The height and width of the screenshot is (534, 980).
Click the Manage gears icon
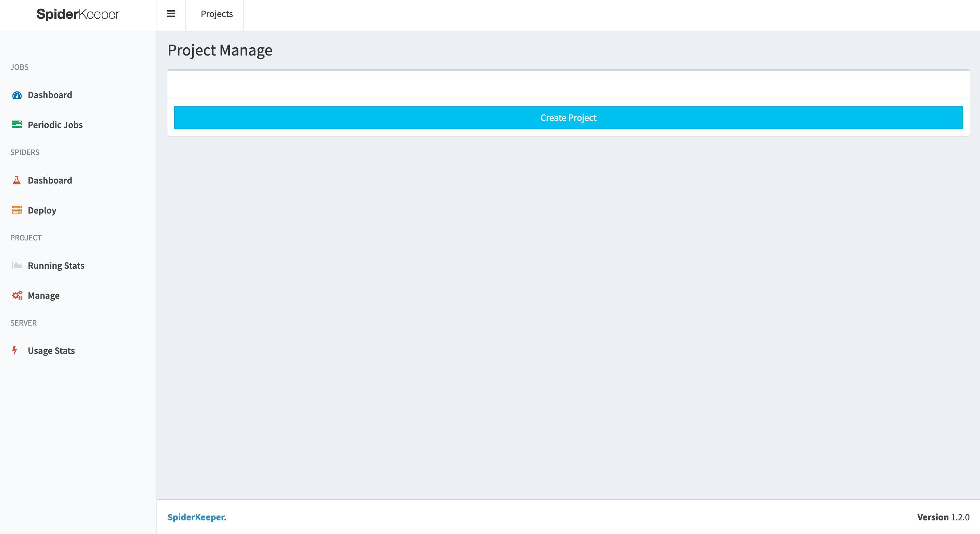click(17, 295)
